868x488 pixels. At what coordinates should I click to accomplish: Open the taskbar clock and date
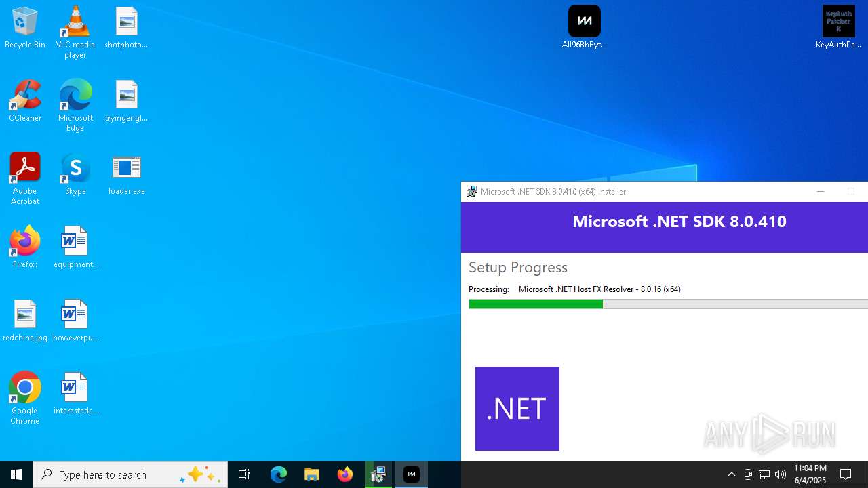pos(810,474)
